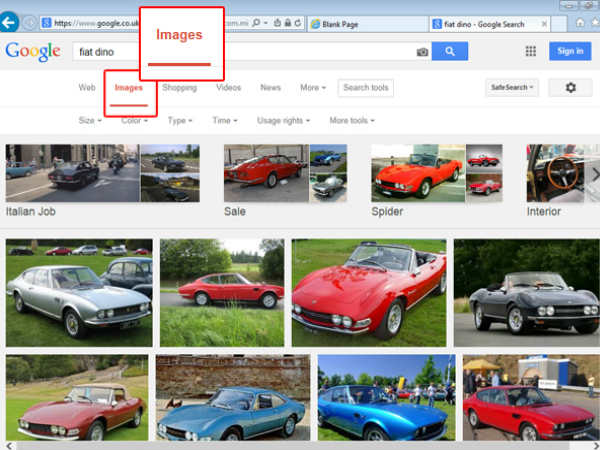Click the browser forward arrow button

[x=29, y=23]
